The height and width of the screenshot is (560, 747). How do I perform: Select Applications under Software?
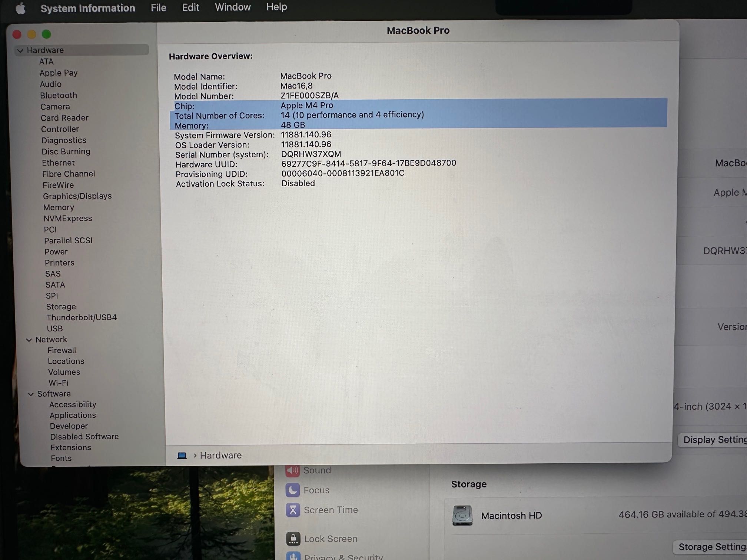click(x=73, y=416)
